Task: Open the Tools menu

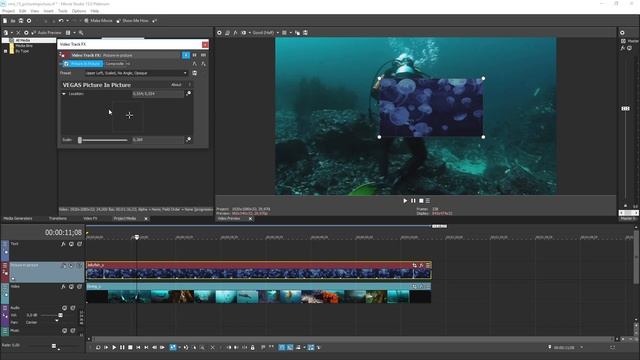Action: 62,11
